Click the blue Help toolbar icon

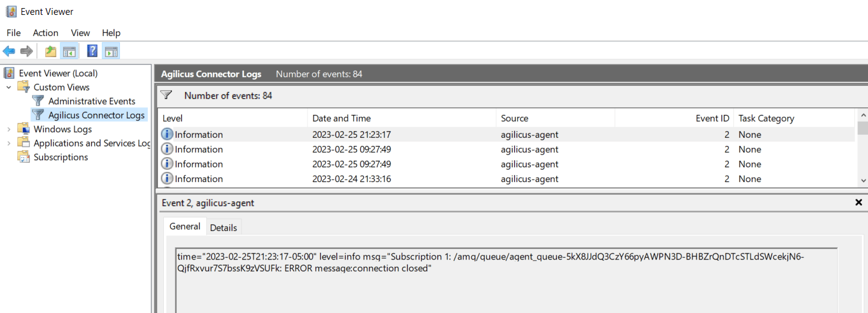[92, 52]
